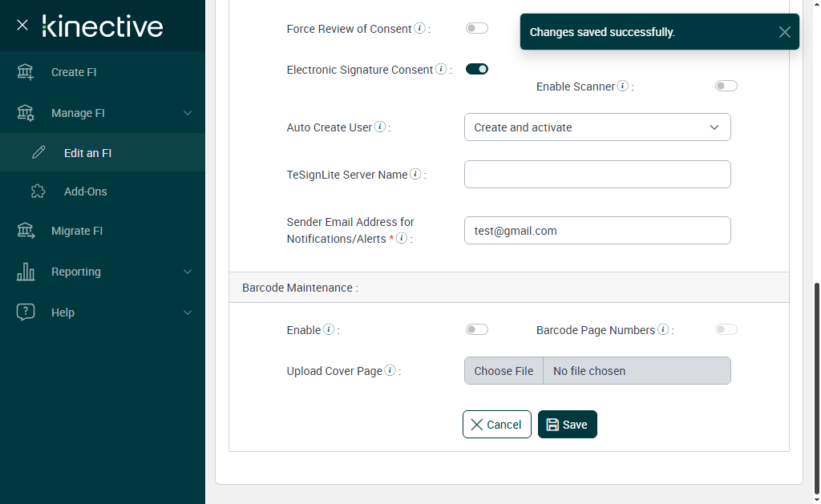
Task: Click the Migrate FI bank arrow icon
Action: coord(25,230)
